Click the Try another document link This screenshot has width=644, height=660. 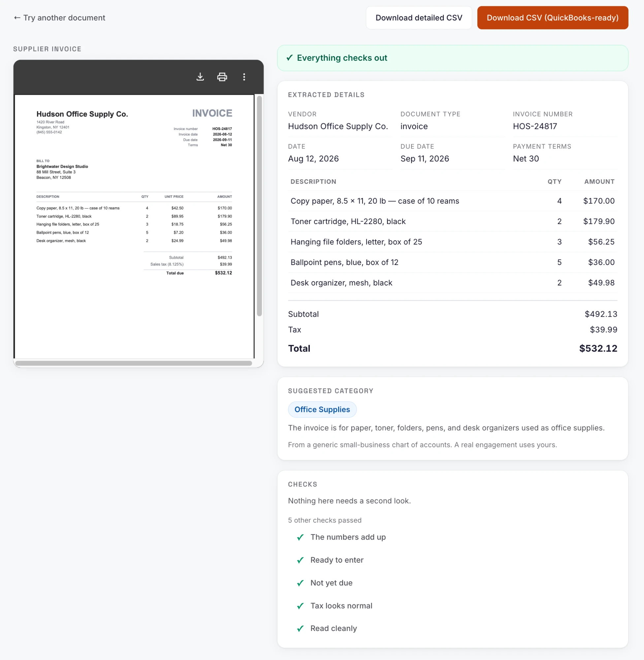coord(59,18)
